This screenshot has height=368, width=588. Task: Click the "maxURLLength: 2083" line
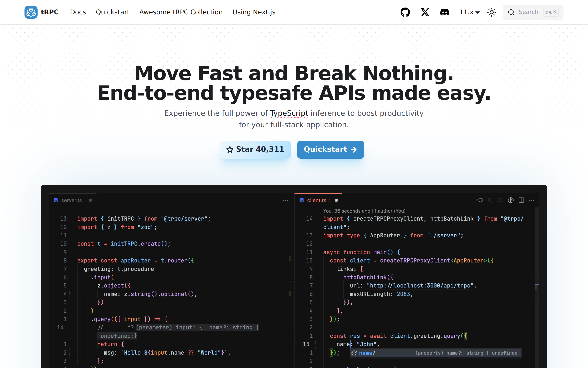pyautogui.click(x=381, y=294)
